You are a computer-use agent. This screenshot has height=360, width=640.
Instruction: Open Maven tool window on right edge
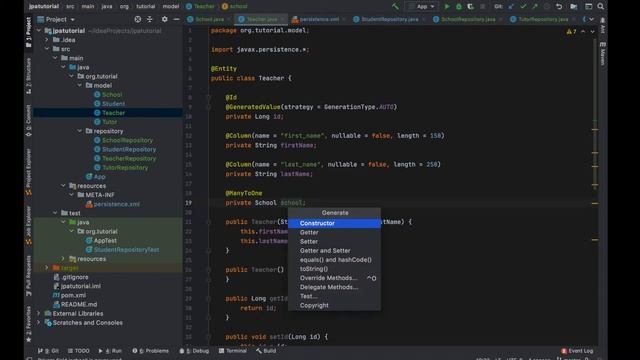click(x=603, y=53)
